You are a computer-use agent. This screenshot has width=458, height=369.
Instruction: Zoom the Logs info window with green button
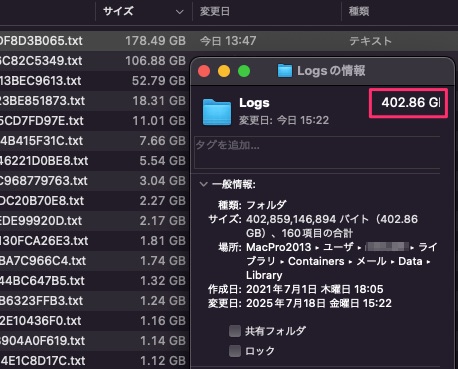[x=244, y=71]
